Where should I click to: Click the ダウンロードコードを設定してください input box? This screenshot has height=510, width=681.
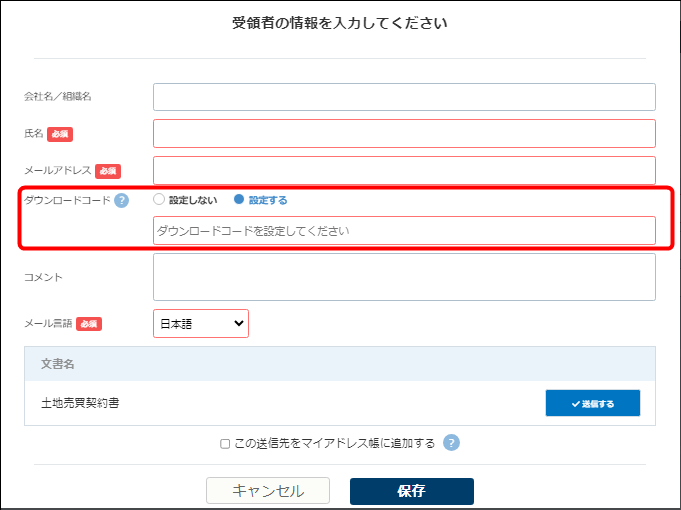404,231
